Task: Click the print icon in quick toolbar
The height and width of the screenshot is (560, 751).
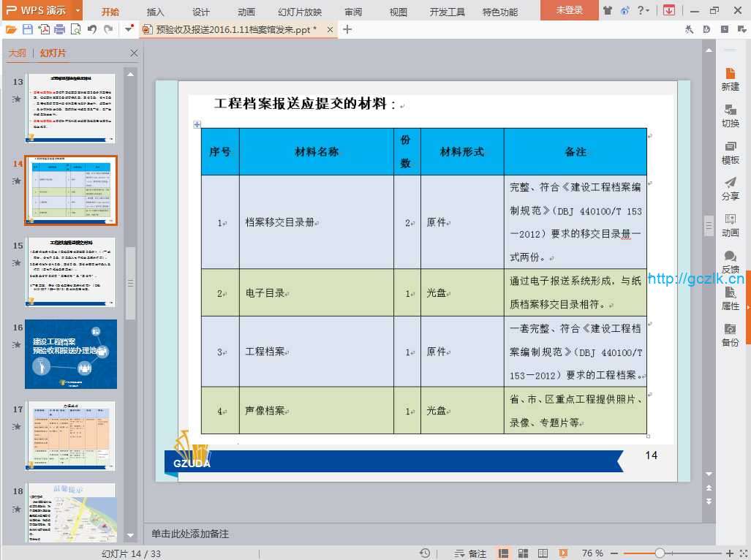Action: [60, 29]
